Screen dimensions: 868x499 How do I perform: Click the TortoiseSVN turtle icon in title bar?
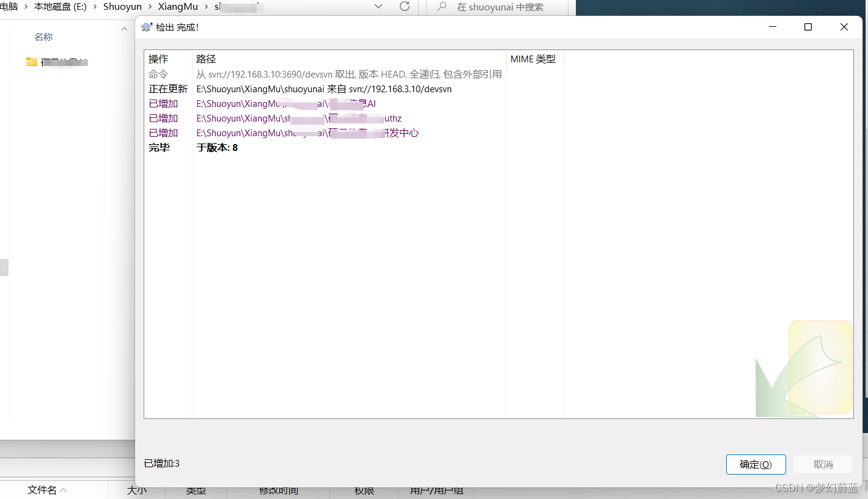(146, 27)
